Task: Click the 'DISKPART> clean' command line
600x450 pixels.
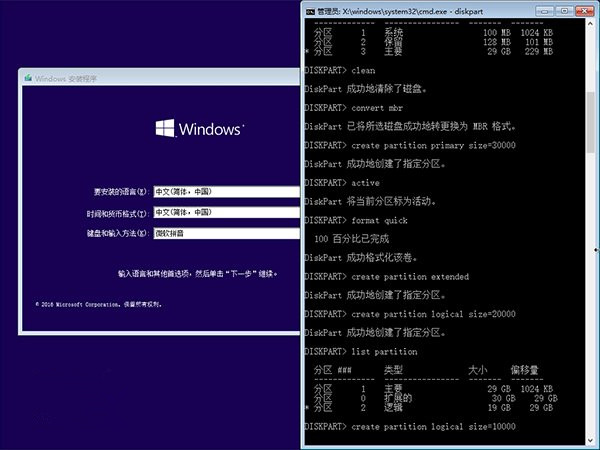Action: coord(340,70)
